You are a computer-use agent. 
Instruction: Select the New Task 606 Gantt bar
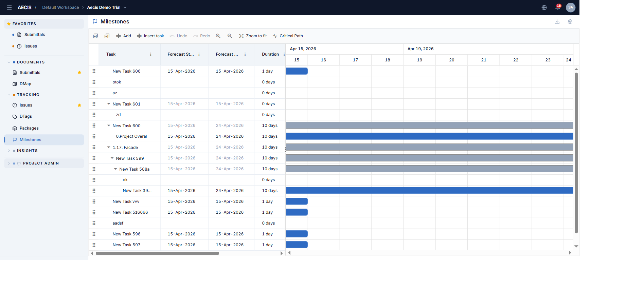pyautogui.click(x=297, y=71)
